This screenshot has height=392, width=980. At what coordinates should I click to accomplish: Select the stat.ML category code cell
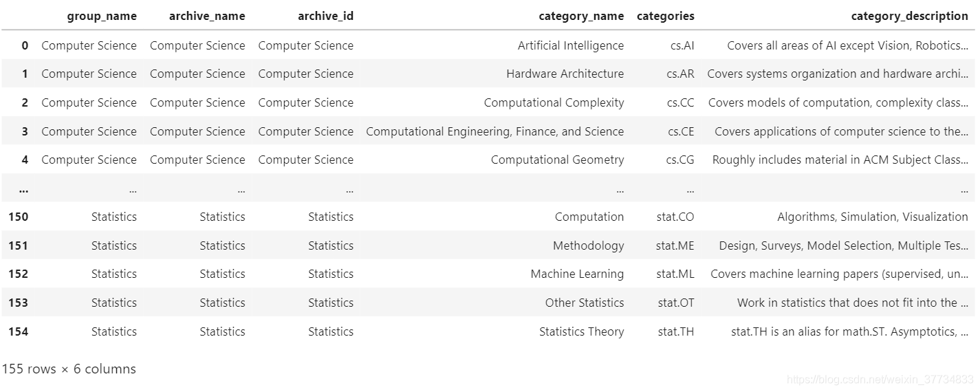675,274
